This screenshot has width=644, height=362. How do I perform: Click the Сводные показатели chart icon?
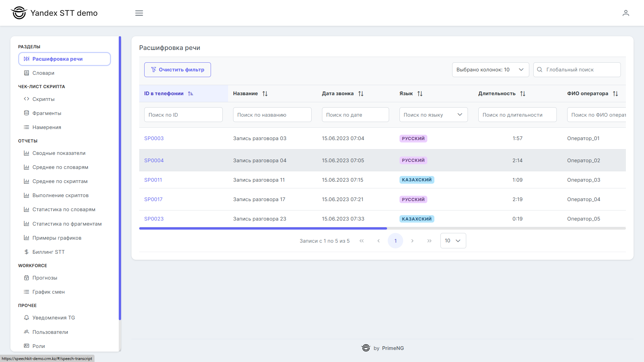pos(26,153)
